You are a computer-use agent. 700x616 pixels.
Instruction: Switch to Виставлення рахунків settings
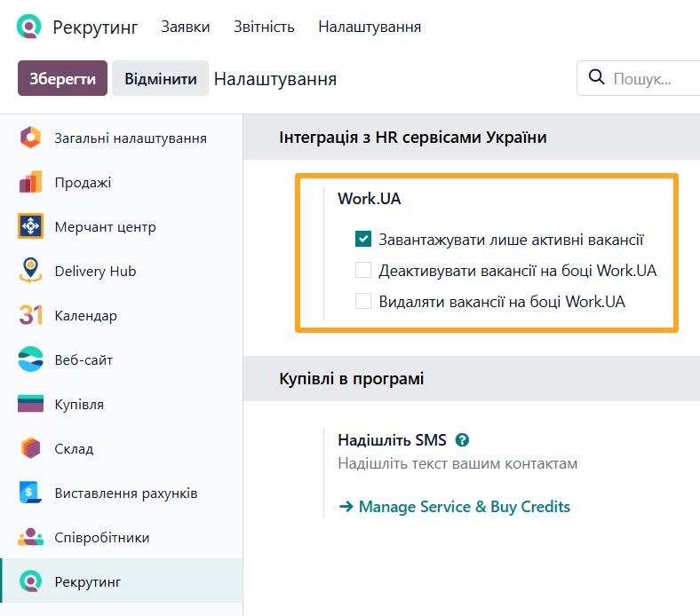pos(126,493)
